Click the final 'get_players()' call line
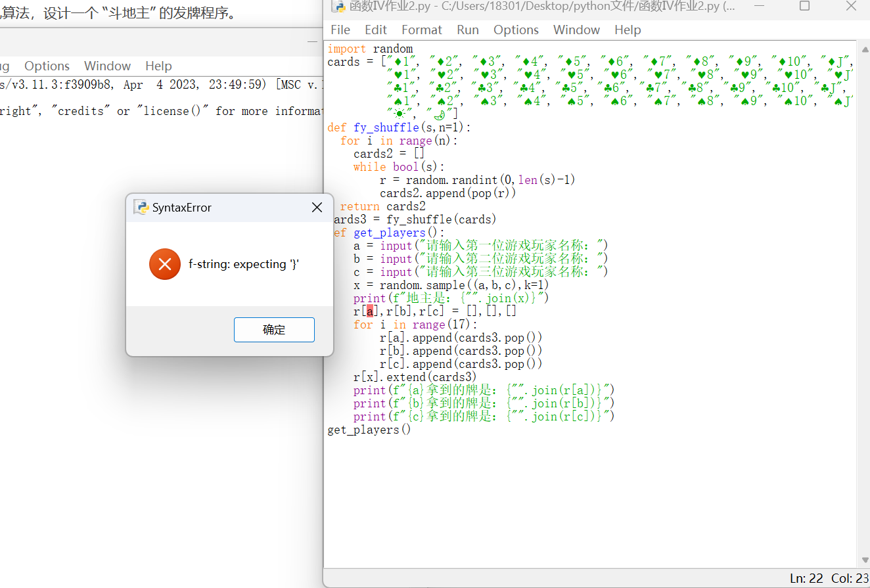 point(369,430)
